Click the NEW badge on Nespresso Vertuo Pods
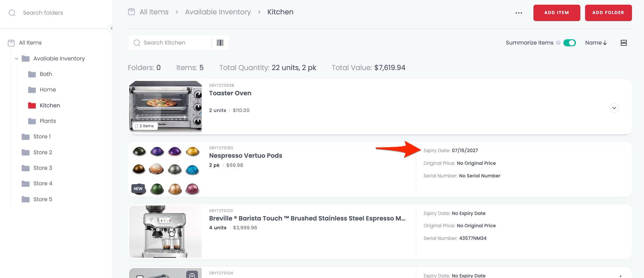Viewport: 644px width, 278px height. tap(138, 189)
